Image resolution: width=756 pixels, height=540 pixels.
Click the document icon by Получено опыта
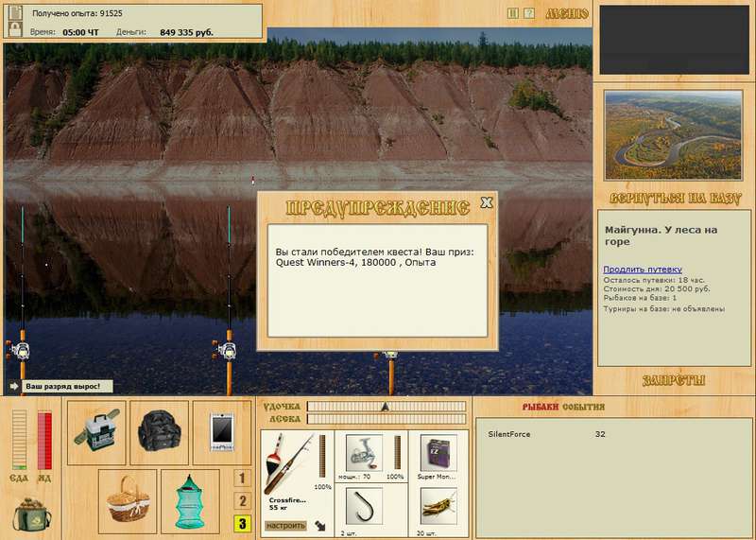click(15, 12)
